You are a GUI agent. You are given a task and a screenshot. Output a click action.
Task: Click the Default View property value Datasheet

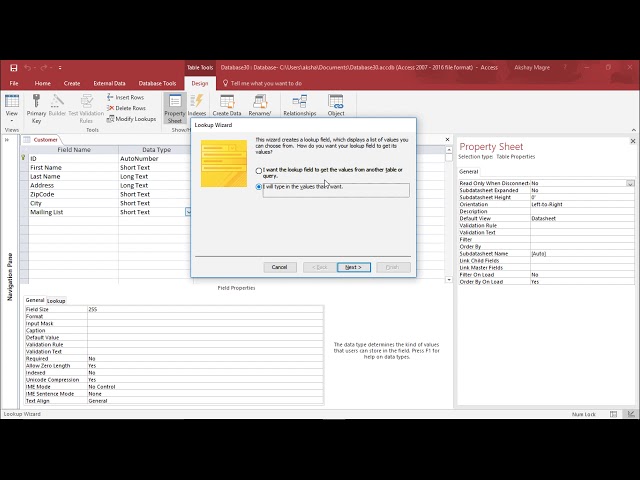[582, 218]
